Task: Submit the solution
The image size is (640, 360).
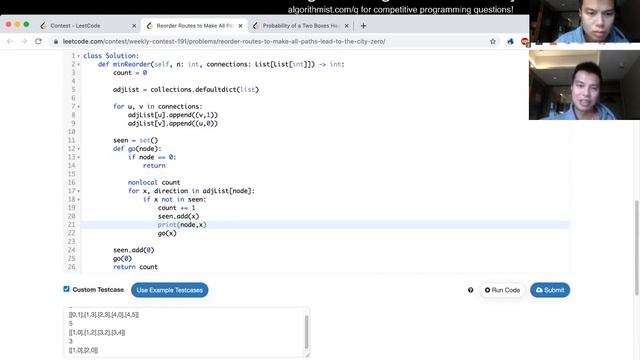Action: click(x=550, y=290)
